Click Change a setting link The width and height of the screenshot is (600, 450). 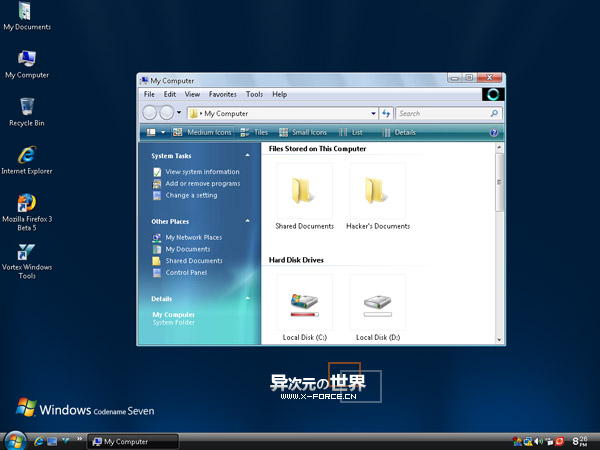191,196
